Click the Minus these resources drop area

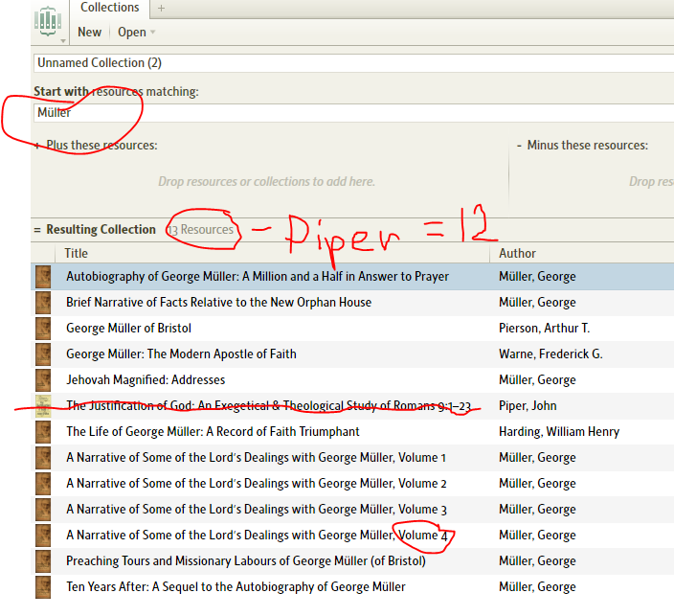pyautogui.click(x=594, y=181)
